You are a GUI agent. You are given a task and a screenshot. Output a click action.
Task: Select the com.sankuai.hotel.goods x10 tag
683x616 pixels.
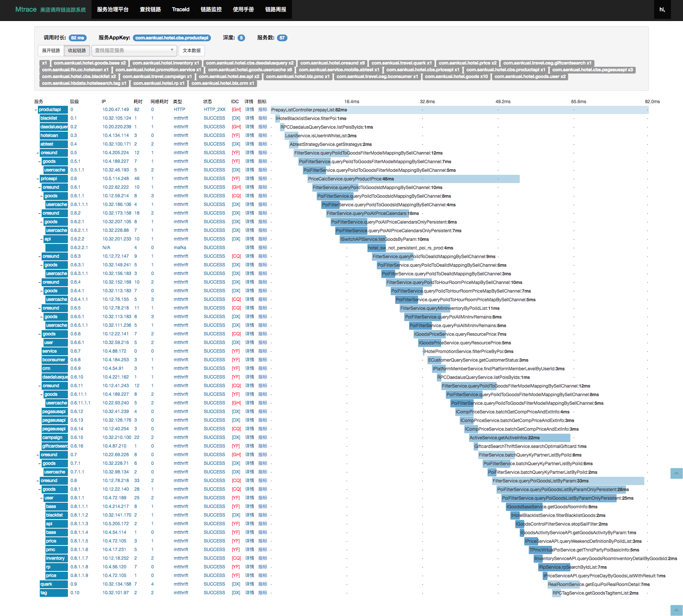[x=456, y=77]
